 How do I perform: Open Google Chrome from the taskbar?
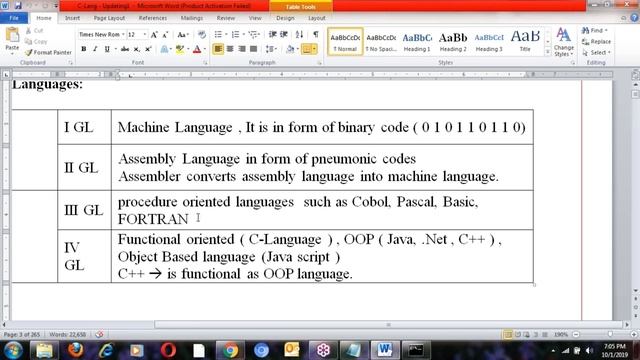[x=230, y=350]
